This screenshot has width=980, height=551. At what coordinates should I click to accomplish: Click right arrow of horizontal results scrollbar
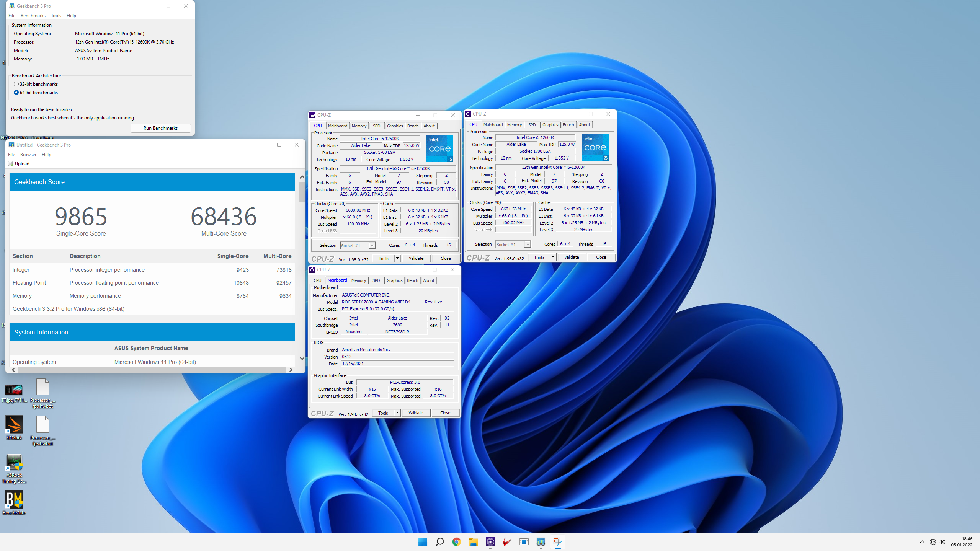pyautogui.click(x=291, y=370)
